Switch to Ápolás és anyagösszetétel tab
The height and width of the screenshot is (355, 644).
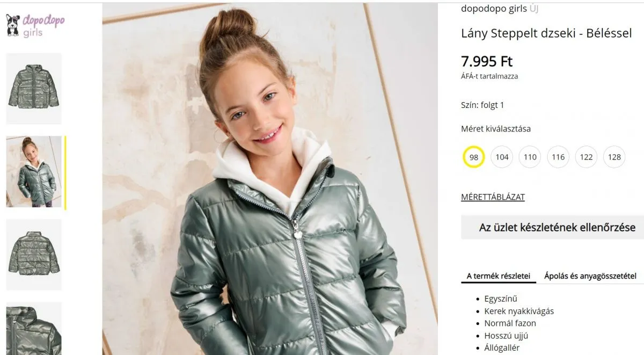coord(590,276)
